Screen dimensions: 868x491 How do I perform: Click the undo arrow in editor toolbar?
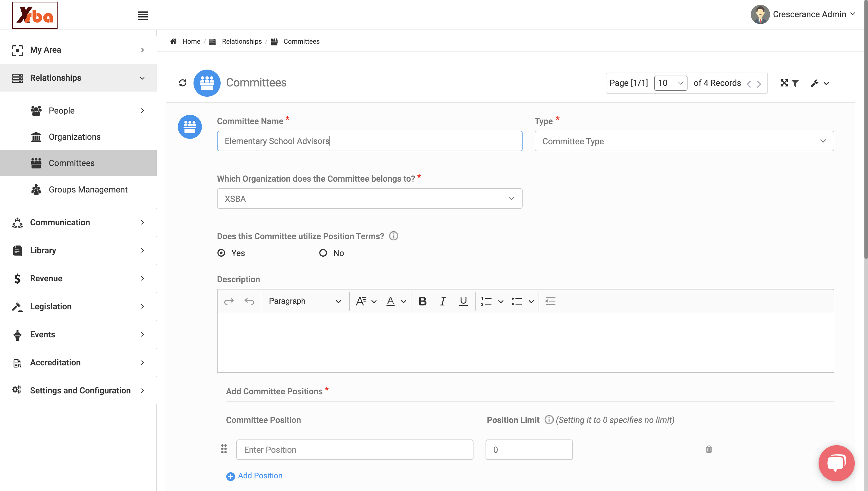[x=249, y=301]
